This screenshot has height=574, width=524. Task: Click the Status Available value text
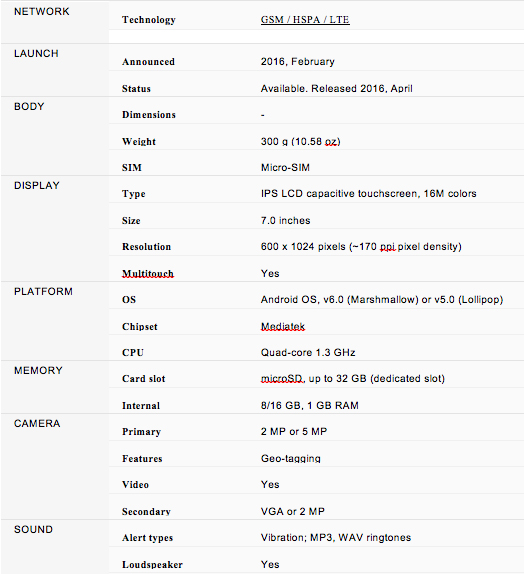pos(337,89)
